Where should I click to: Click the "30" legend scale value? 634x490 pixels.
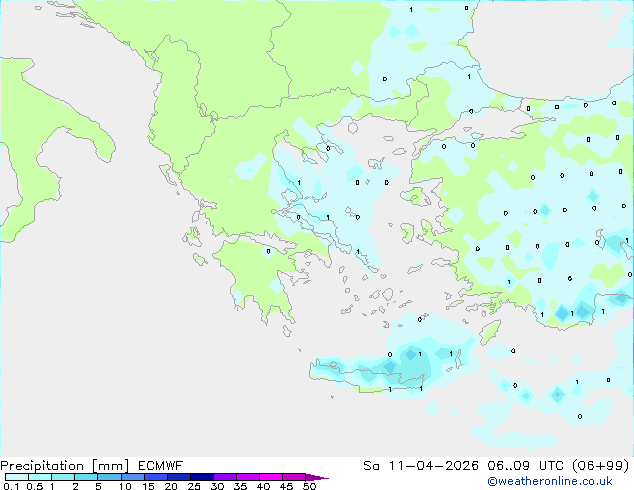(217, 486)
